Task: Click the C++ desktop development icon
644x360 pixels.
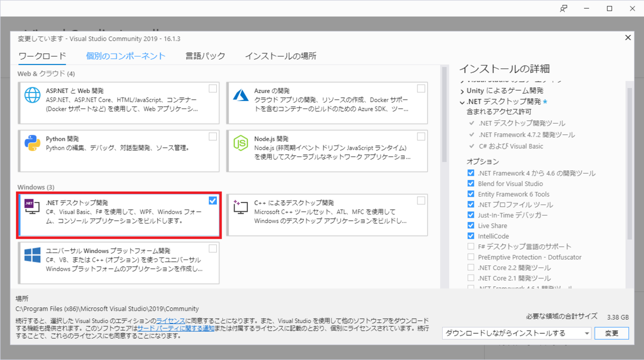Action: pos(240,207)
